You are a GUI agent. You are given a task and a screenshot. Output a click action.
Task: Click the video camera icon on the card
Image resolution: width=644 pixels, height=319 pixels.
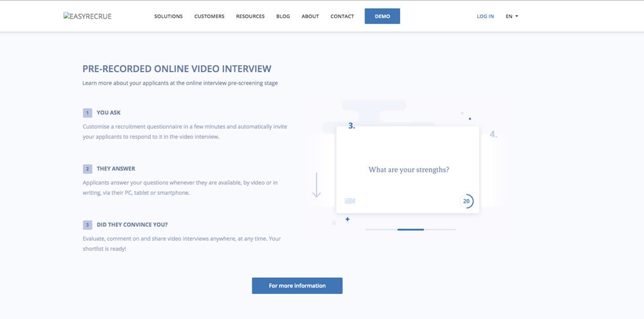(350, 201)
